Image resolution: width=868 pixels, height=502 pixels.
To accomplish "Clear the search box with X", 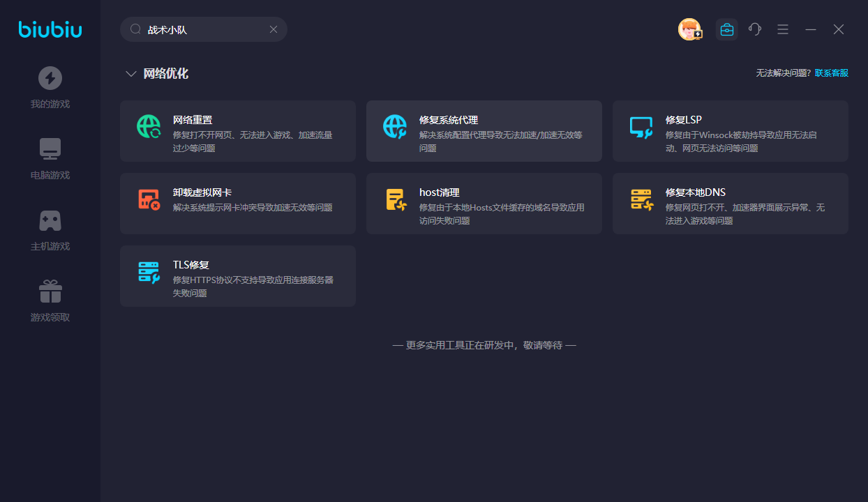I will tap(274, 29).
